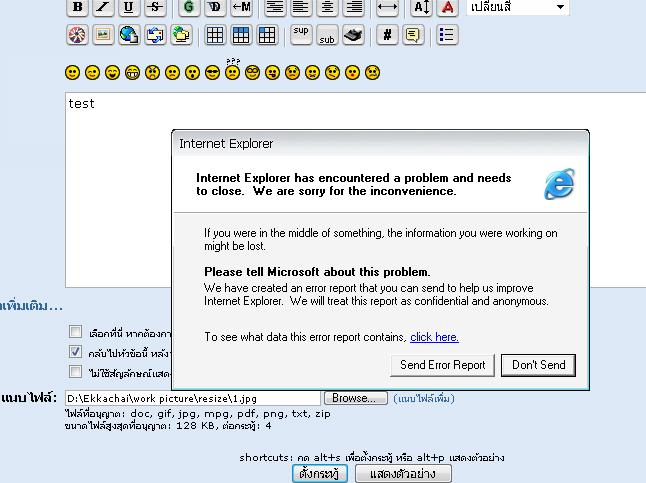Center align text
The height and width of the screenshot is (483, 646).
[x=327, y=7]
